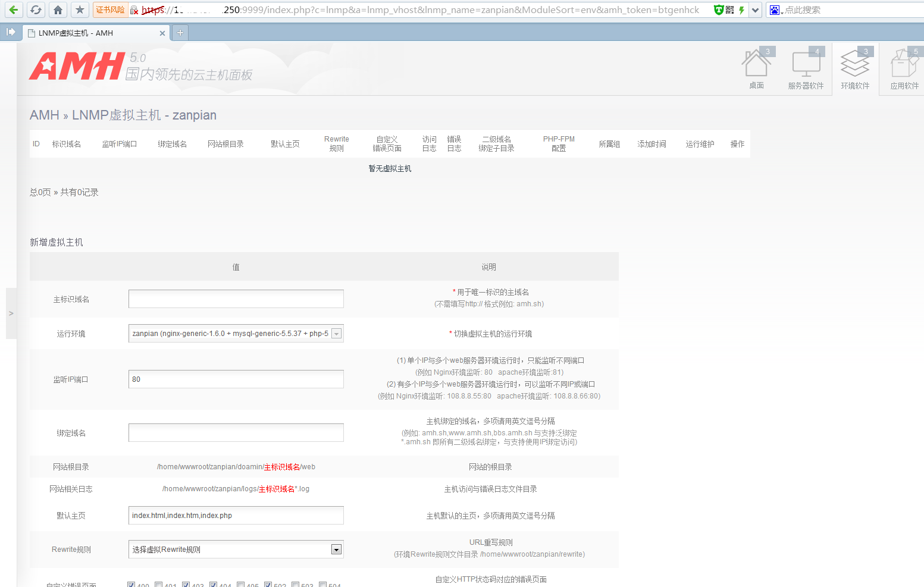The height and width of the screenshot is (587, 924).
Task: Click the 网站根目录 column header
Action: (x=225, y=144)
